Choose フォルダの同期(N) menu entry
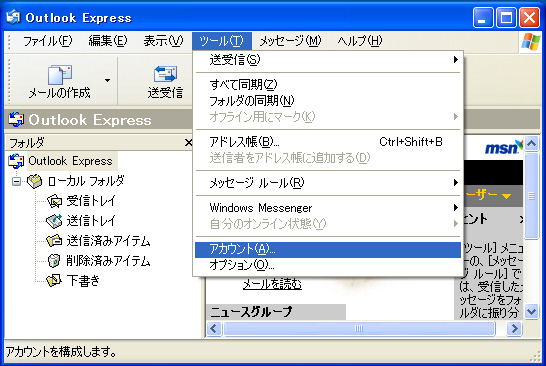 [328, 101]
